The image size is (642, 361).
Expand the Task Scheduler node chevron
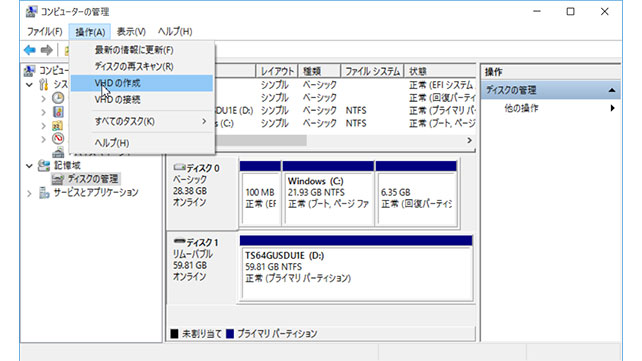coord(43,99)
